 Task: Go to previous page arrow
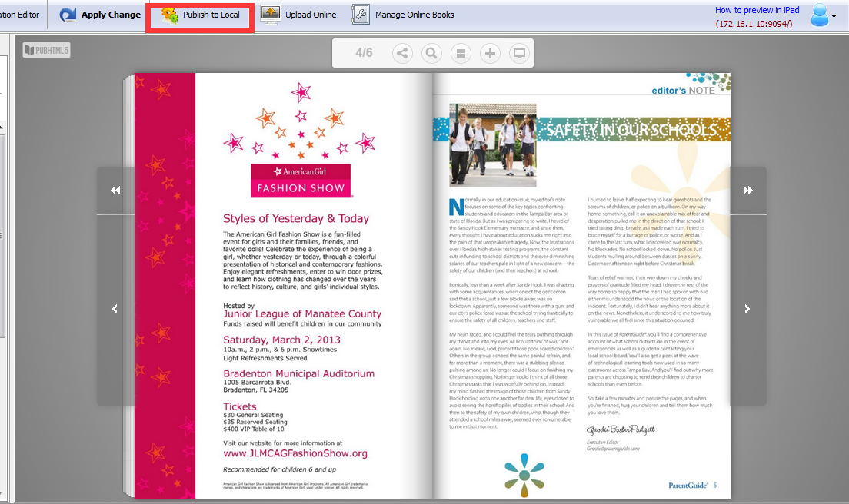[x=115, y=309]
